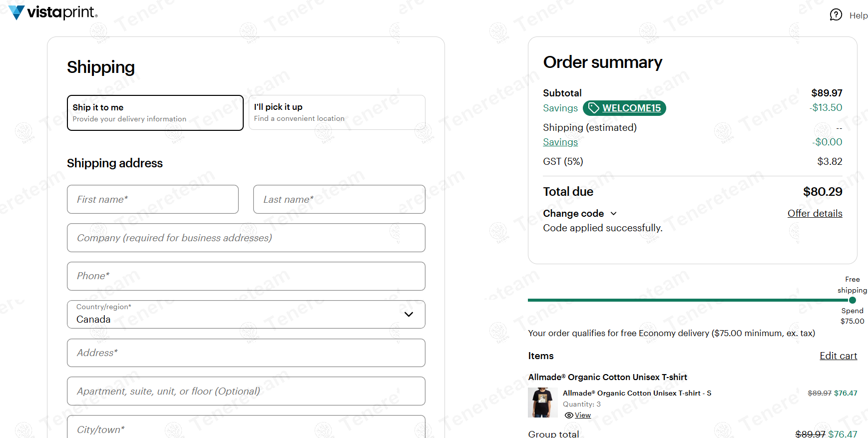Click the Country/region dropdown chevron arrow
This screenshot has height=438, width=868.
tap(409, 314)
